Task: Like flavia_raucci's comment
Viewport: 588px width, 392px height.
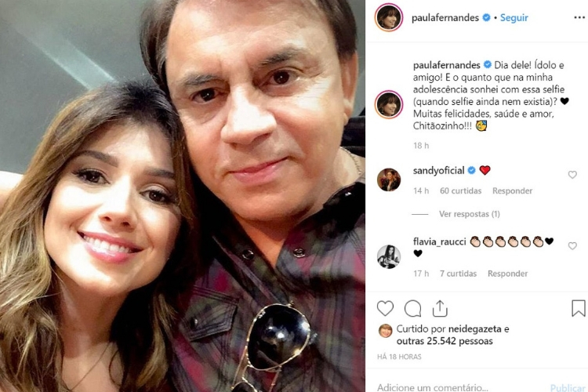Action: coord(572,246)
